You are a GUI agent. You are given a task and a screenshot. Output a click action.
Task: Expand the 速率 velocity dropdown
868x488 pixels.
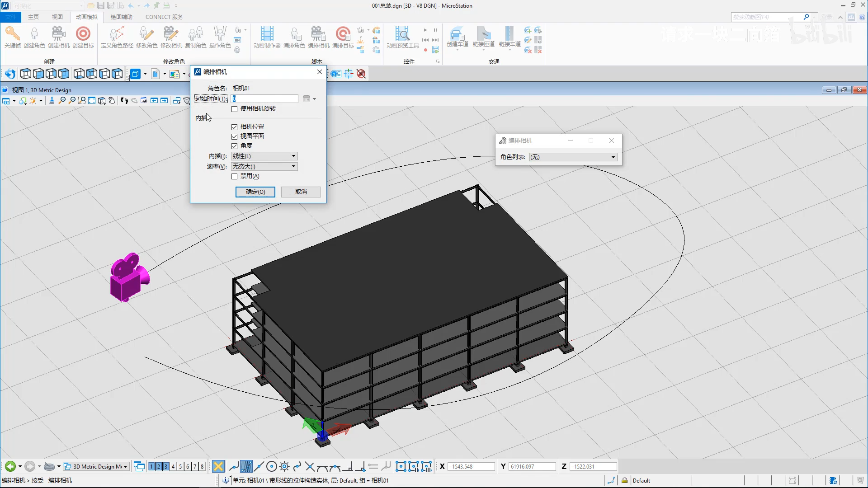point(264,166)
